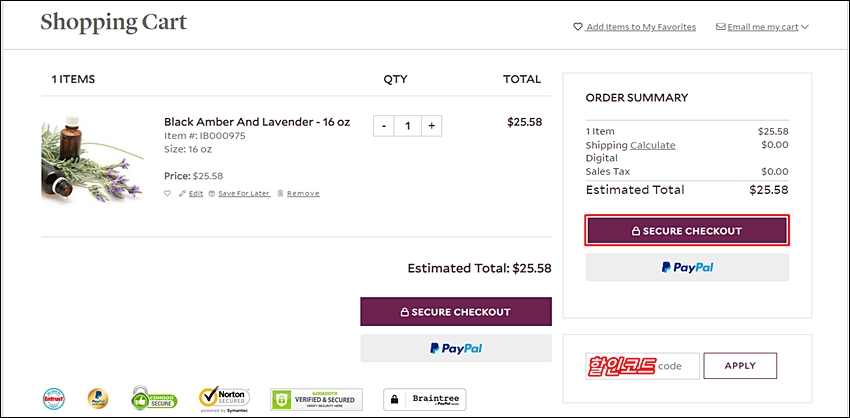This screenshot has width=850, height=418.
Task: Click the heart favorite icon under product
Action: [168, 193]
